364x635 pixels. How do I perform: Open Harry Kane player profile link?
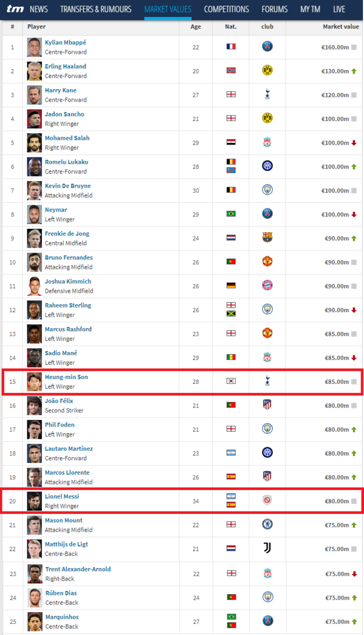[x=60, y=90]
